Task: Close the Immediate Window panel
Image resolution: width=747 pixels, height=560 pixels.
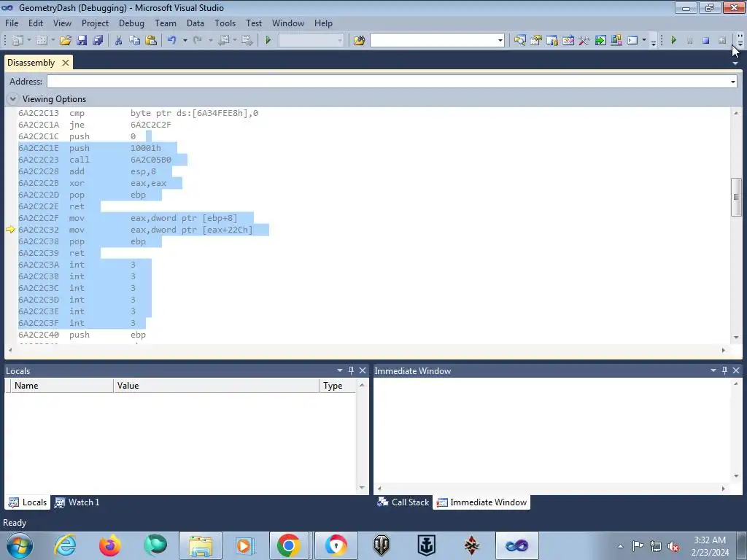Action: click(x=736, y=370)
